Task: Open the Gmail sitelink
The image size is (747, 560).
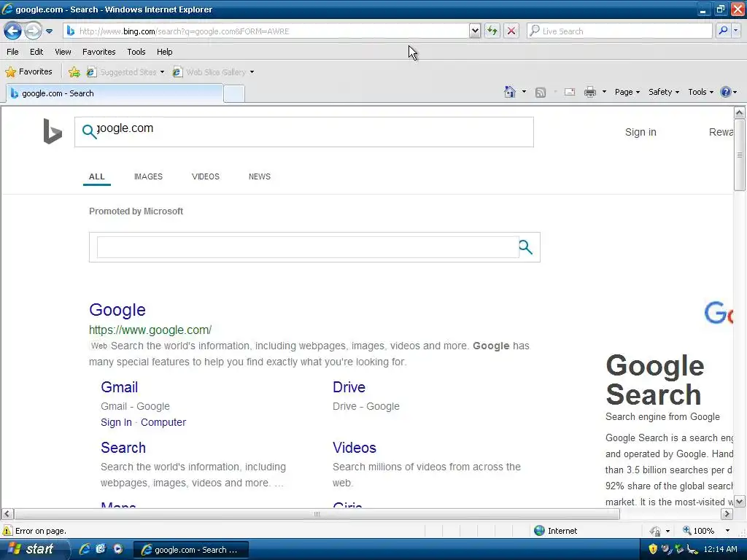Action: pos(119,387)
